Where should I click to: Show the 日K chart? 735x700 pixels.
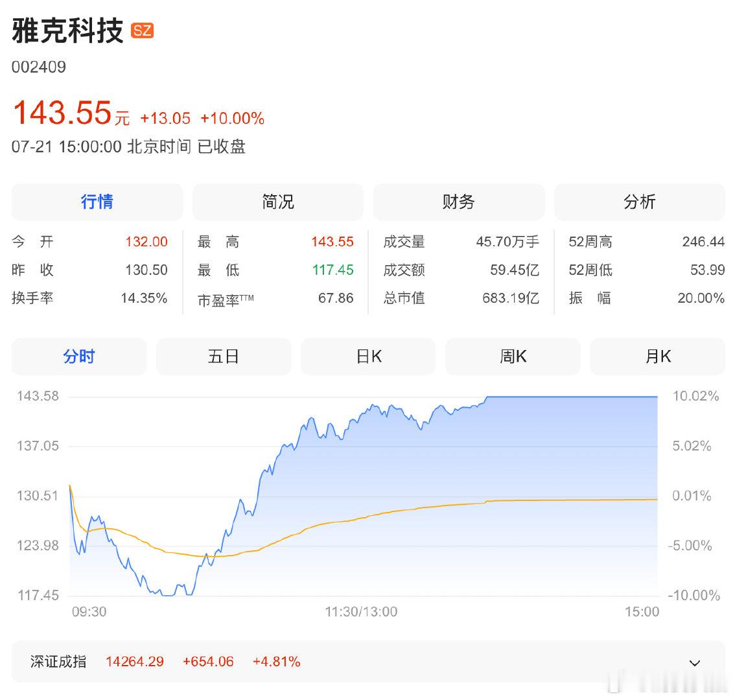(x=368, y=356)
